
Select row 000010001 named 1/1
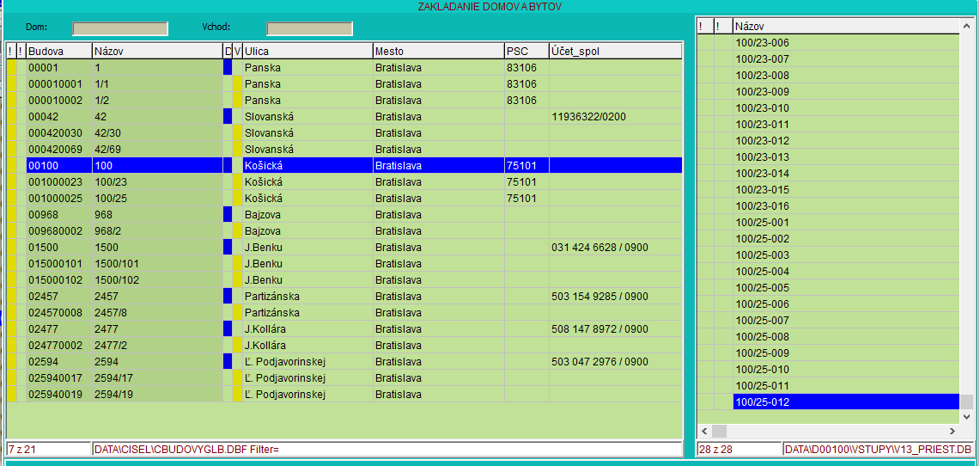coord(344,83)
